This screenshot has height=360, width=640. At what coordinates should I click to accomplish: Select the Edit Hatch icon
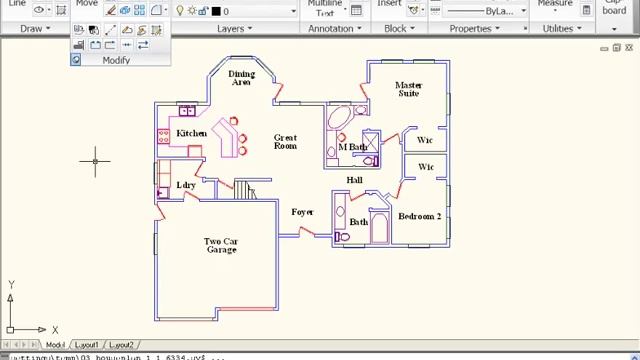[x=156, y=30]
